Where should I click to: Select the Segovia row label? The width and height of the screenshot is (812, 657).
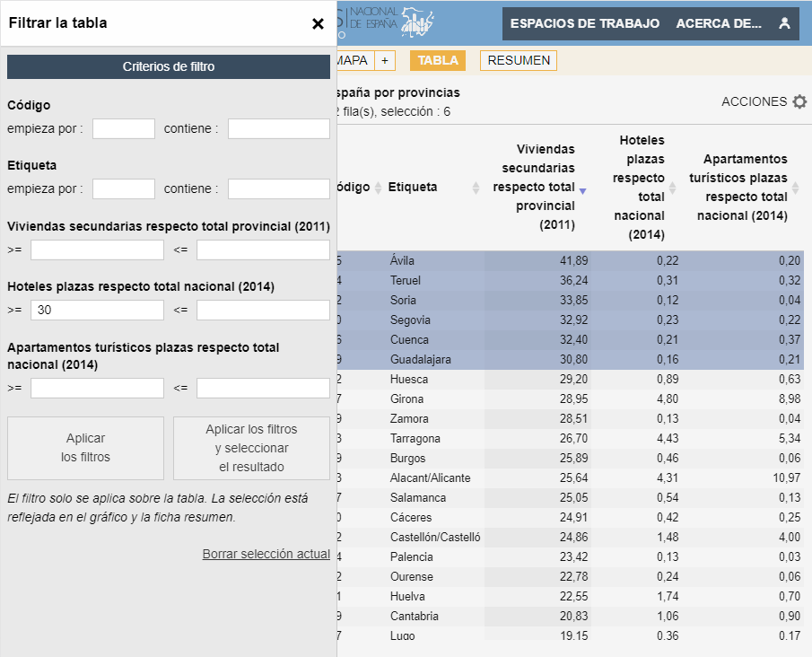pos(410,320)
